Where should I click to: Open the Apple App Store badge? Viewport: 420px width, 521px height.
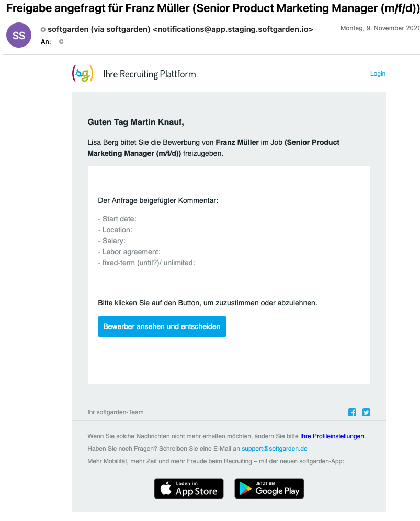(189, 489)
